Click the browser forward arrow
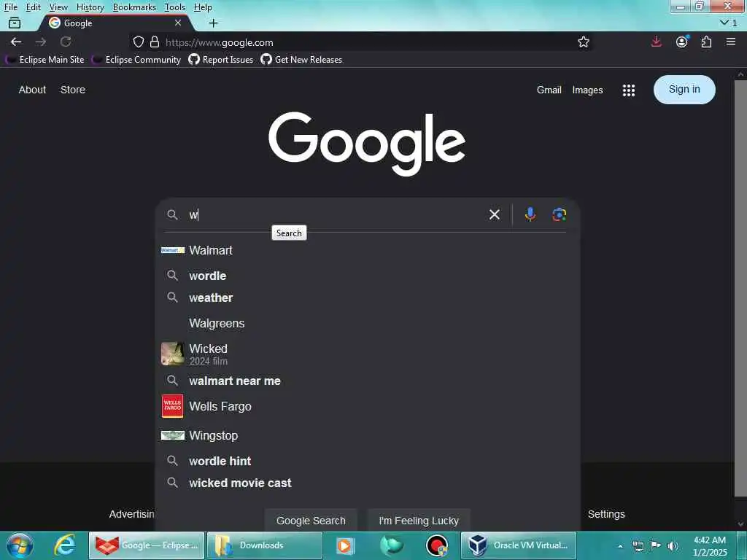The height and width of the screenshot is (560, 747). 41,42
